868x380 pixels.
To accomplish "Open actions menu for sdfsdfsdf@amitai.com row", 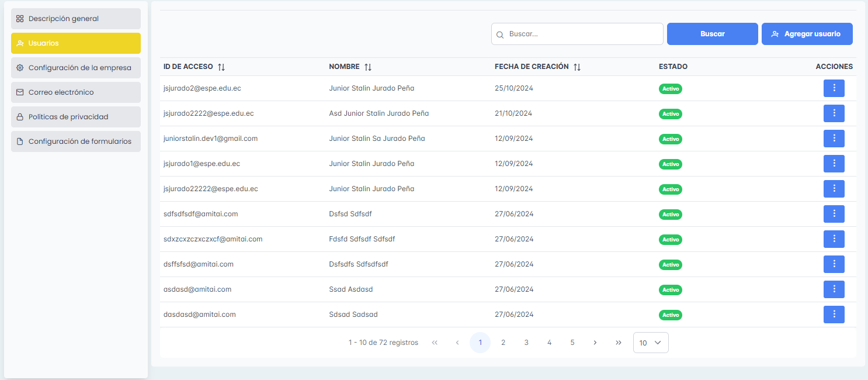I will [x=834, y=214].
